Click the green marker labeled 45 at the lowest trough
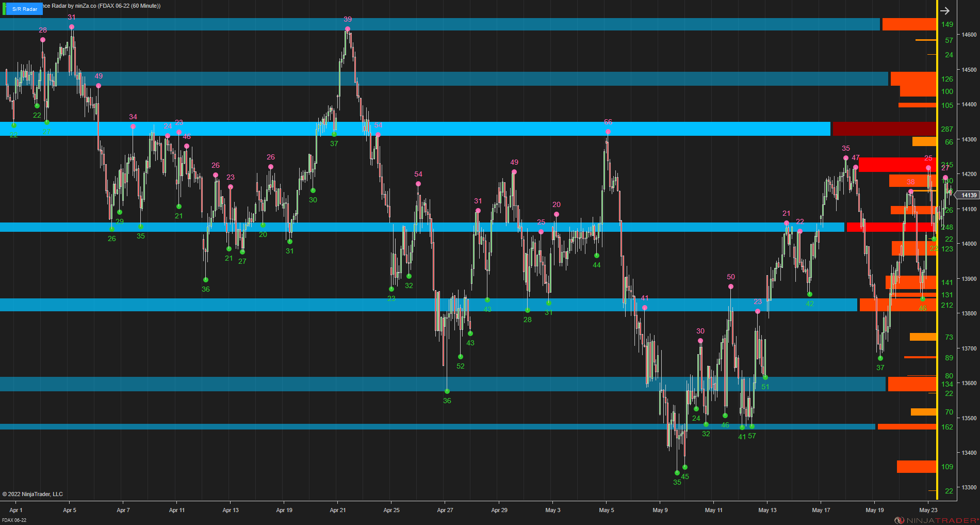This screenshot has height=525, width=980. point(684,467)
